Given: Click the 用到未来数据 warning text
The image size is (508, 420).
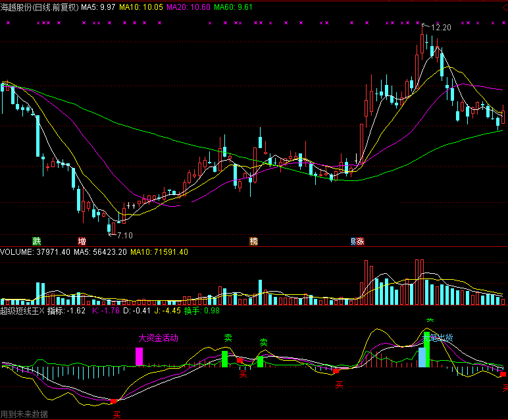Looking at the screenshot, I should (24, 414).
